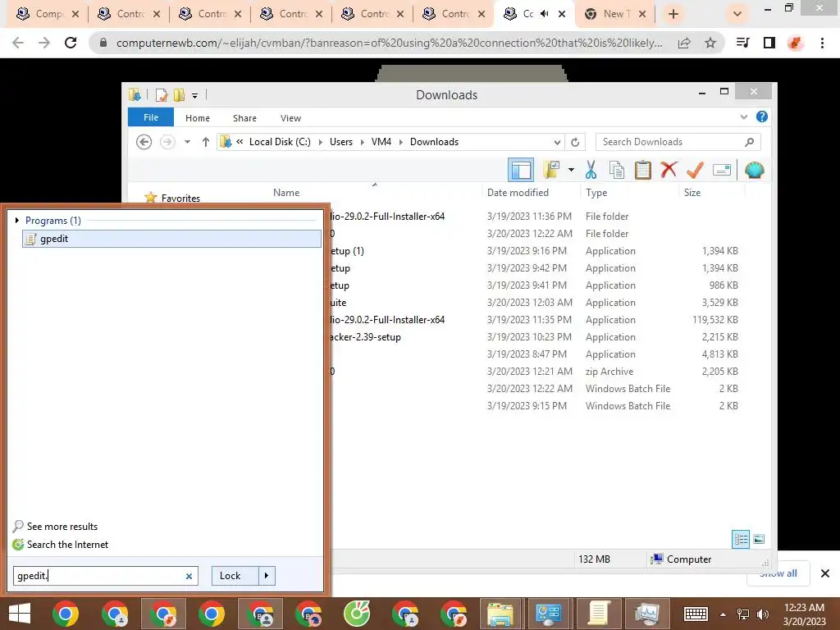Click the orange checkmark Properties icon
840x630 pixels.
tap(695, 170)
